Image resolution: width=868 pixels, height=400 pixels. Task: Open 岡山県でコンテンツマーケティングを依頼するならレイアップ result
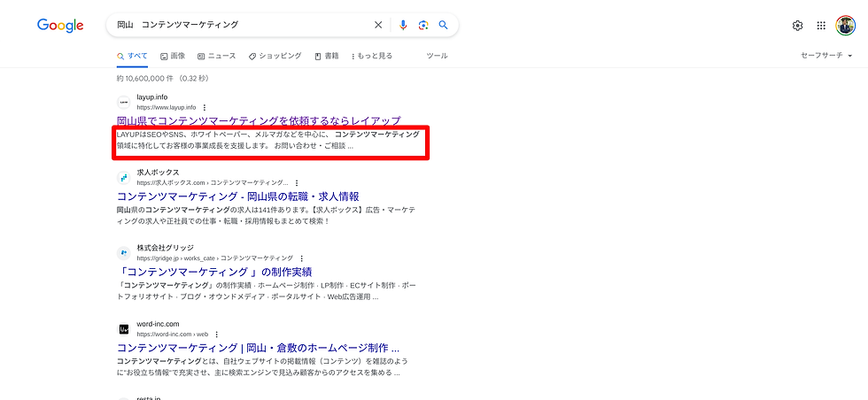click(x=259, y=120)
